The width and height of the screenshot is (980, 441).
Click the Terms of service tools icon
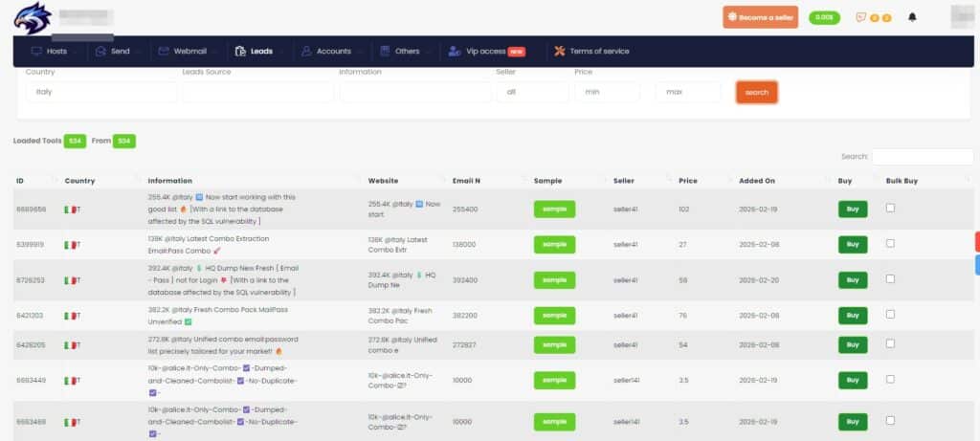point(558,52)
